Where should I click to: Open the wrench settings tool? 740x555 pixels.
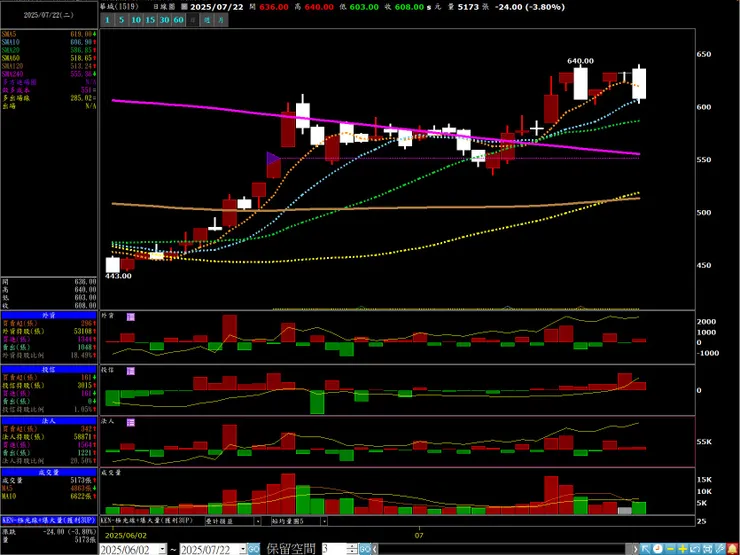point(719,549)
